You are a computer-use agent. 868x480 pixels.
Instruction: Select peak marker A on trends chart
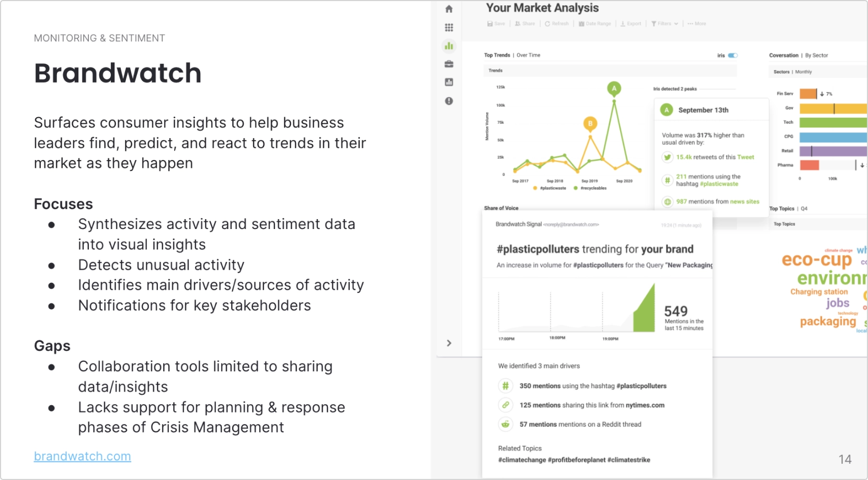pos(614,88)
